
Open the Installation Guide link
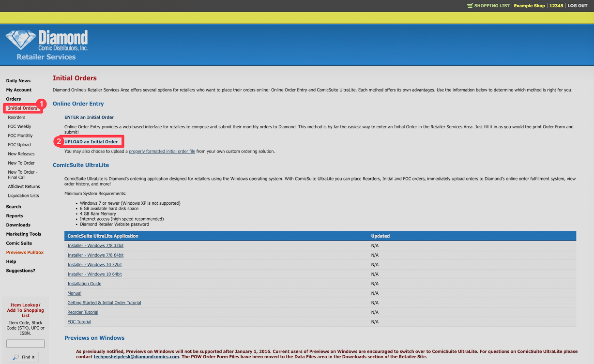84,284
